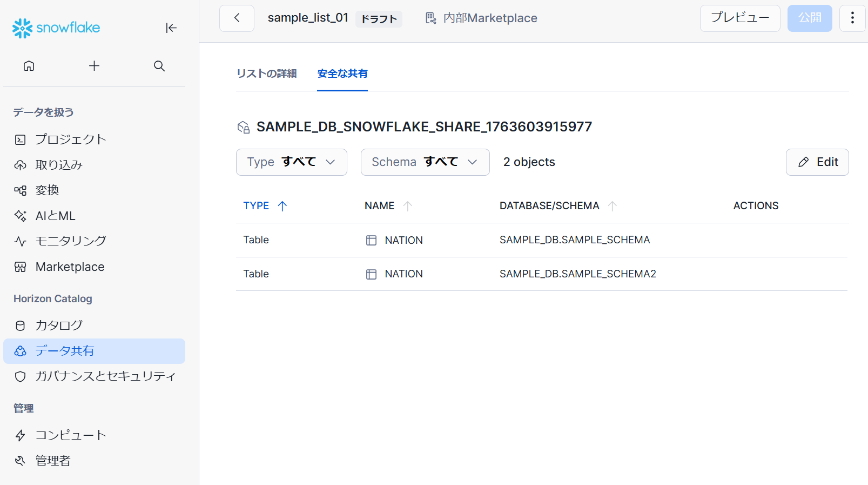Collapse the sidebar navigation panel
868x485 pixels.
coord(171,28)
